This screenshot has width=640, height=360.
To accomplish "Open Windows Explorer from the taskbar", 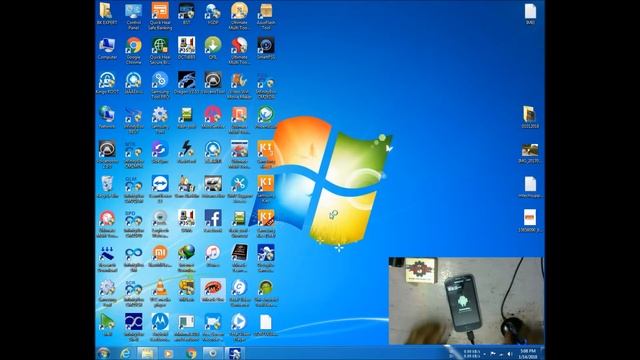I will pyautogui.click(x=147, y=353).
